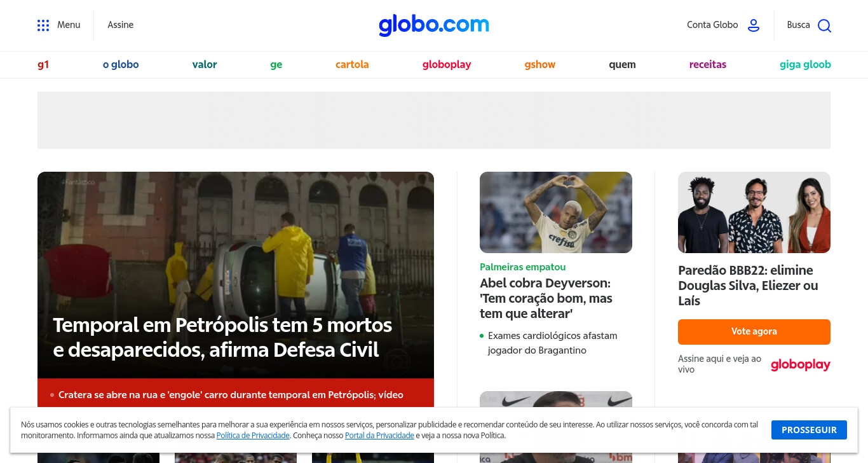Open the BBB22 paredão contestants thumbnail
The image size is (868, 463).
[754, 212]
